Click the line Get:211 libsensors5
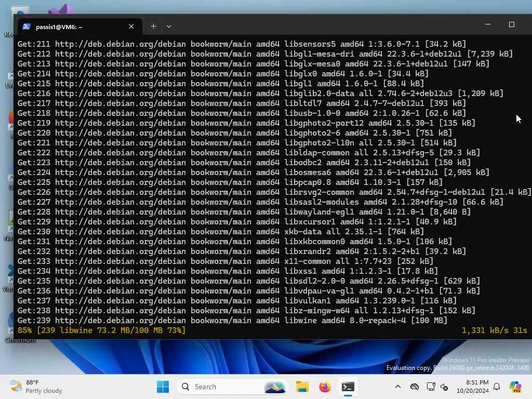 (242, 44)
